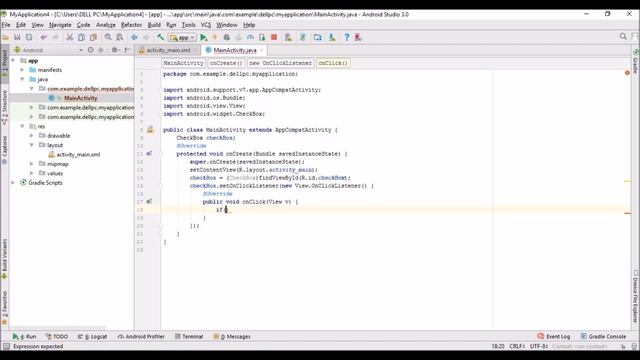Screen dimensions: 640x360
Task: Open the TODO tool window
Action: tap(57, 337)
